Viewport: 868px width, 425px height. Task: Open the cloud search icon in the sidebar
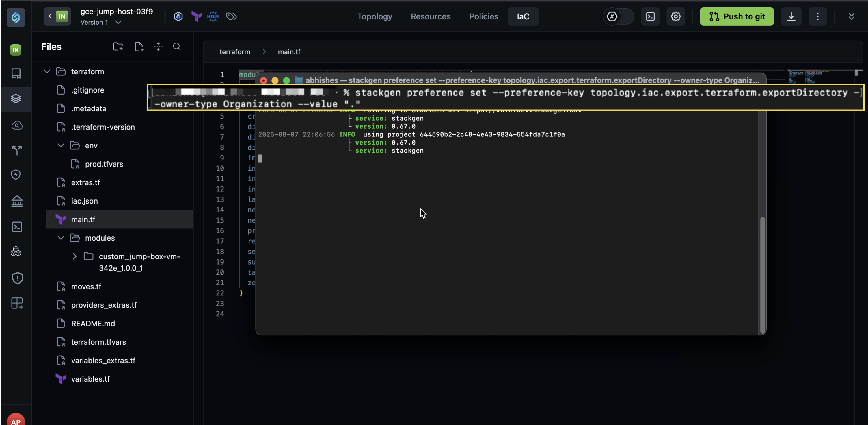tap(16, 125)
